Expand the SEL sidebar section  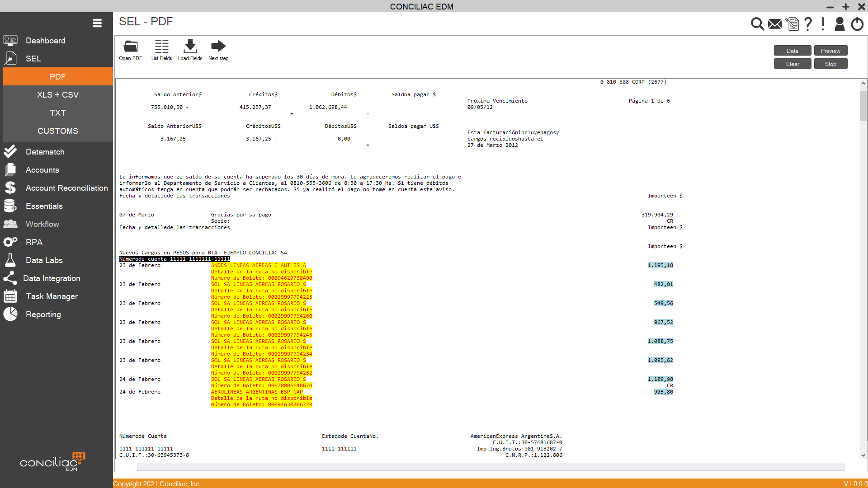[33, 59]
